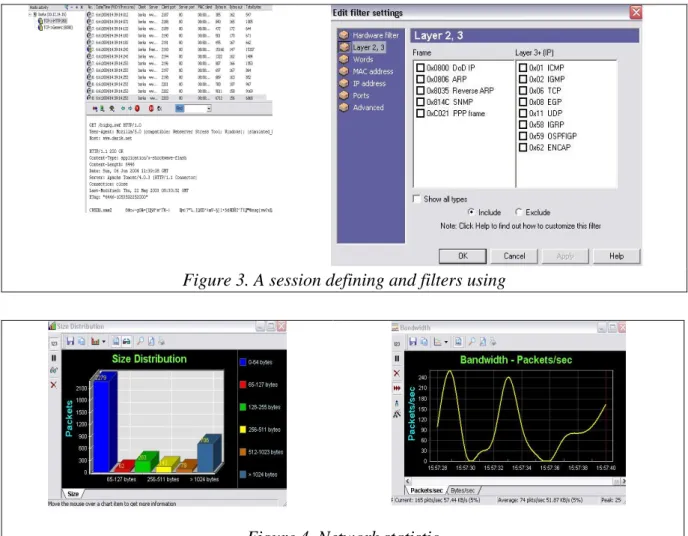Click the blue 0-64 bytes legend swatch

243,362
